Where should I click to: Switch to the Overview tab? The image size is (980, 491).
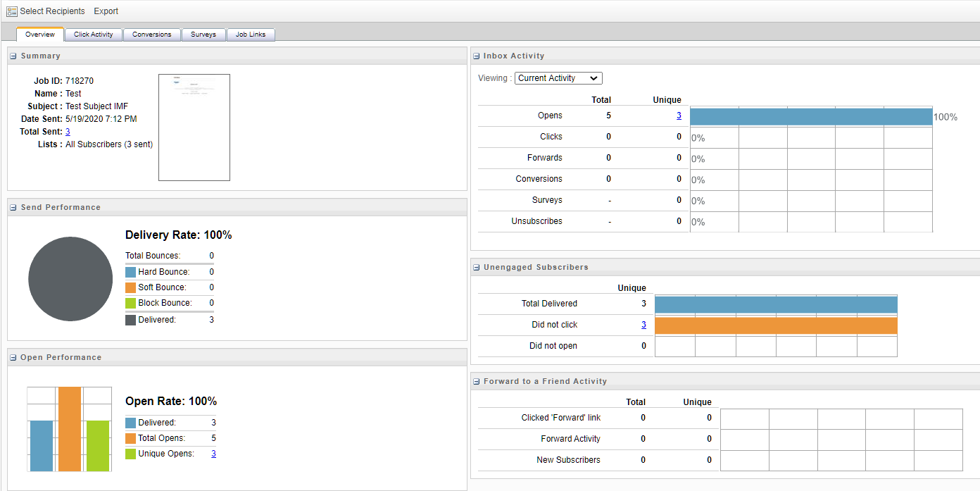click(40, 35)
